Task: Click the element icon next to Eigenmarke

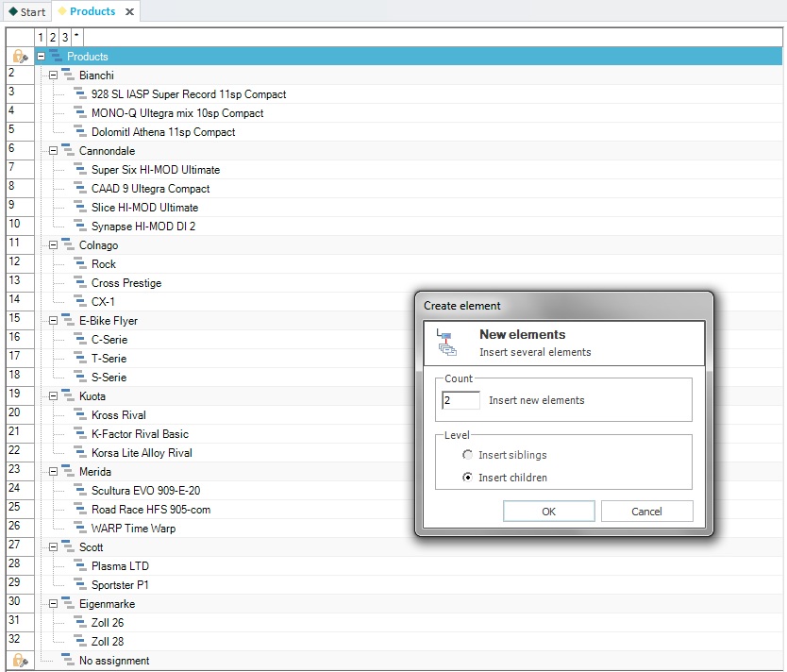Action: coord(68,603)
